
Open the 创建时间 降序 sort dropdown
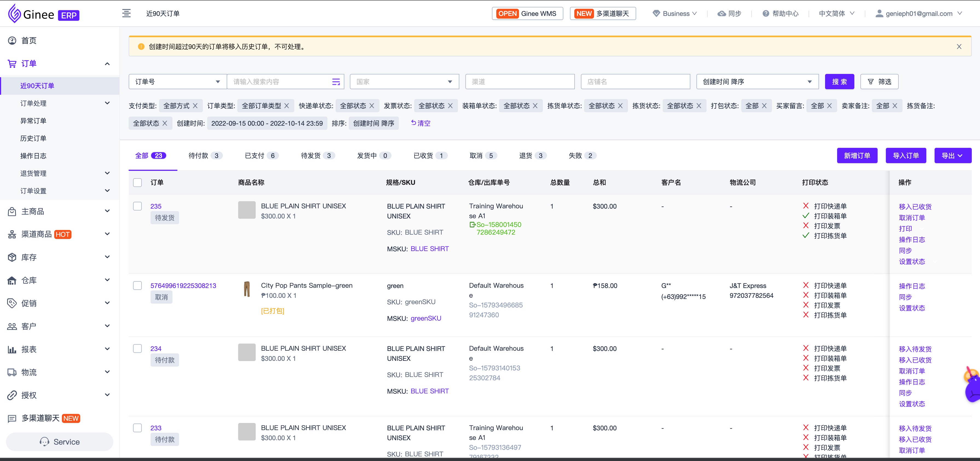point(757,82)
